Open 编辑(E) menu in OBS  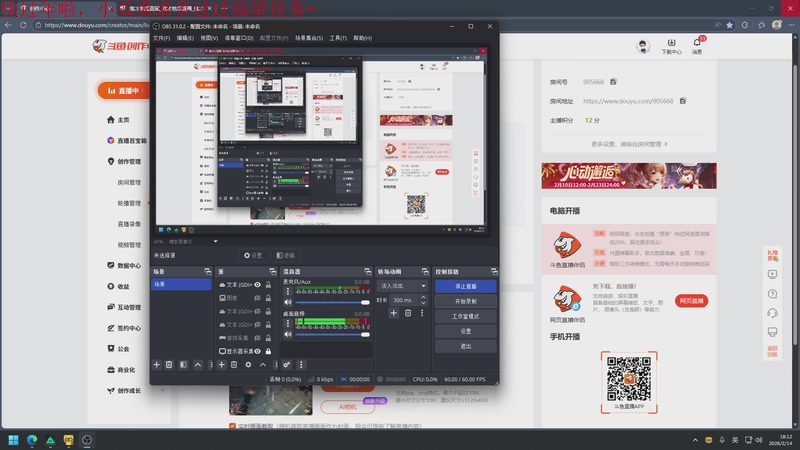(185, 38)
